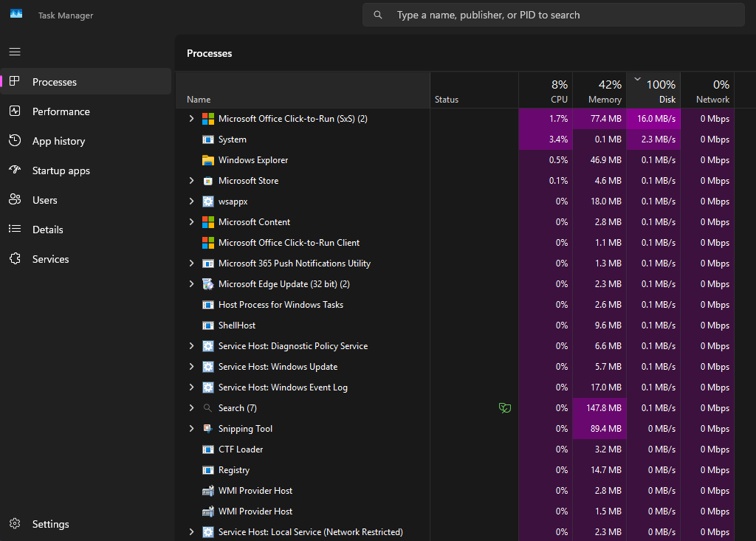
Task: Go to the Startup apps page
Action: pos(86,170)
